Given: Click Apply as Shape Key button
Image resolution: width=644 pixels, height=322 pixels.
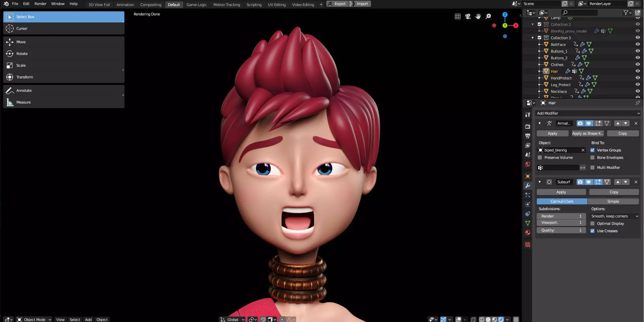Looking at the screenshot, I should click(588, 133).
